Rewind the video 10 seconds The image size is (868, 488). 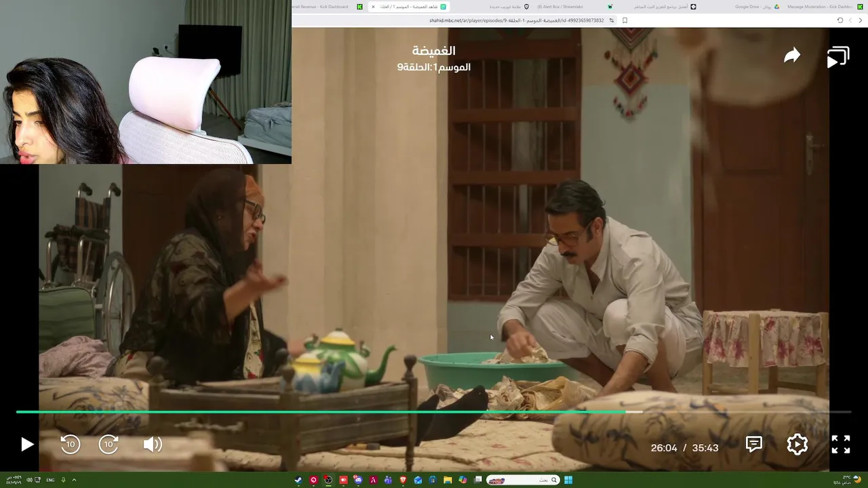click(71, 445)
